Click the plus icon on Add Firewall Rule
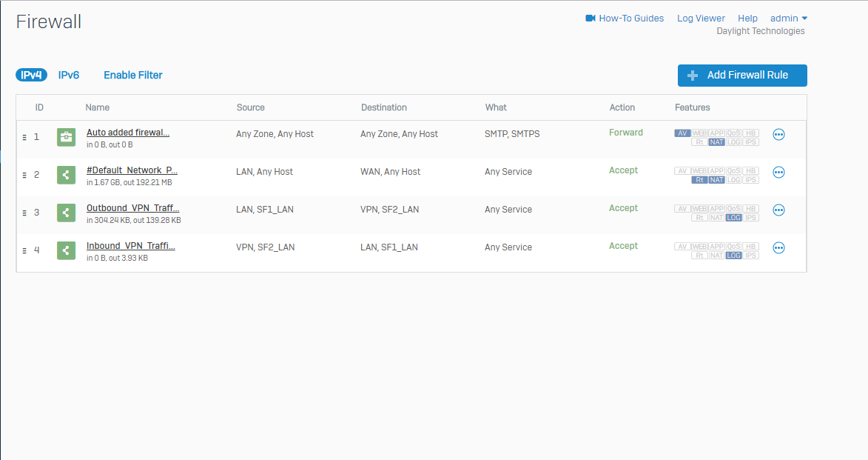The height and width of the screenshot is (460, 868). tap(693, 76)
